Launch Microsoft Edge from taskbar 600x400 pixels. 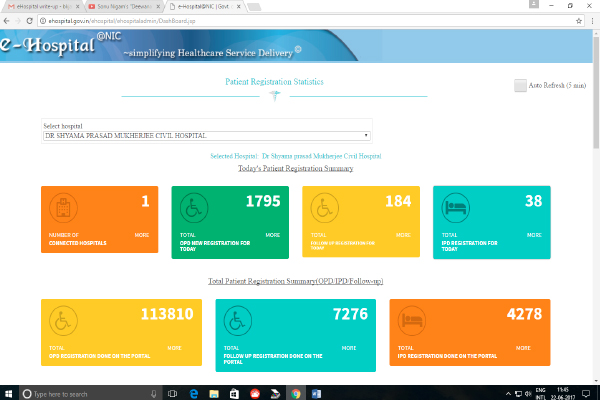coord(194,393)
